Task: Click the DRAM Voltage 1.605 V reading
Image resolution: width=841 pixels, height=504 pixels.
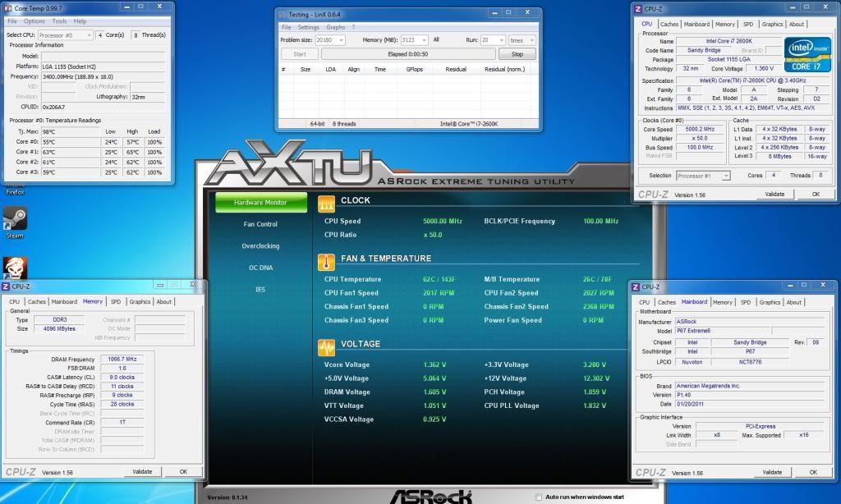Action: pyautogui.click(x=434, y=392)
